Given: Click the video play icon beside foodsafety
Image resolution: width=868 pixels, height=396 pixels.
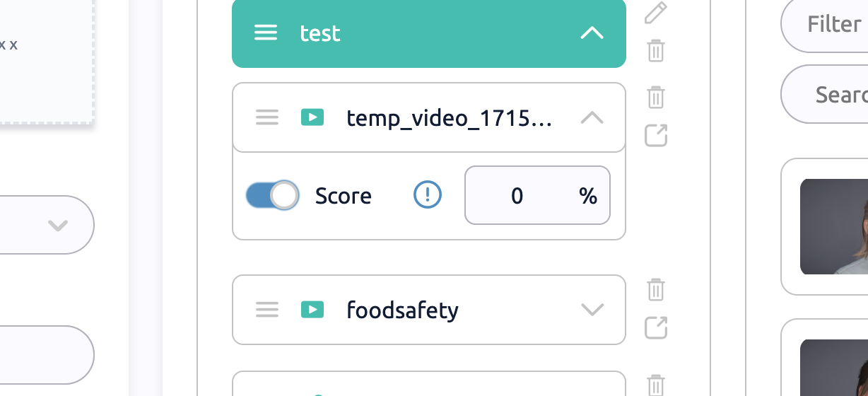Looking at the screenshot, I should (x=312, y=310).
